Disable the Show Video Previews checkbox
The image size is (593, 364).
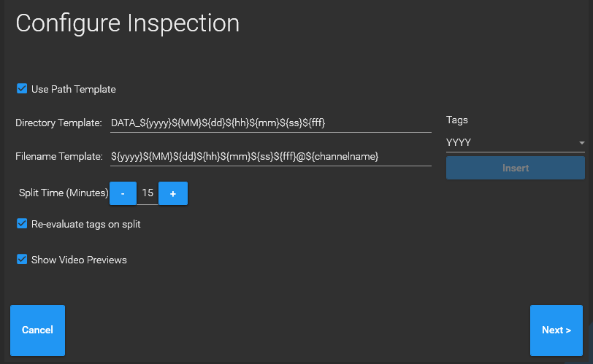pos(22,260)
